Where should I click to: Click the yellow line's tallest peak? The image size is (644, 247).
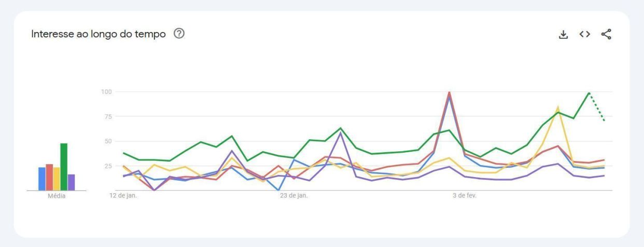click(x=558, y=107)
